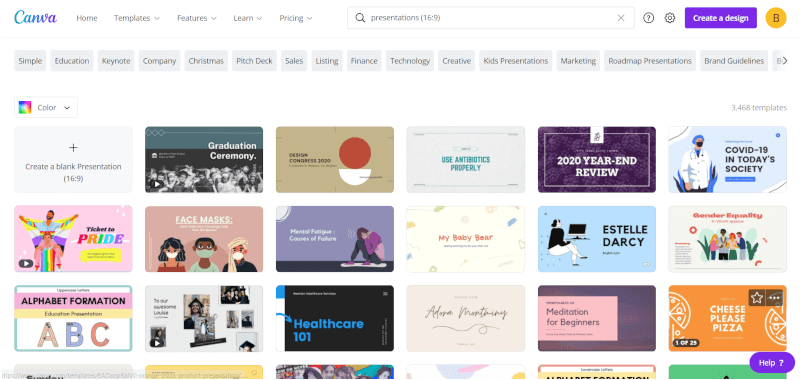Open the Adora Montminy template

coord(466,318)
